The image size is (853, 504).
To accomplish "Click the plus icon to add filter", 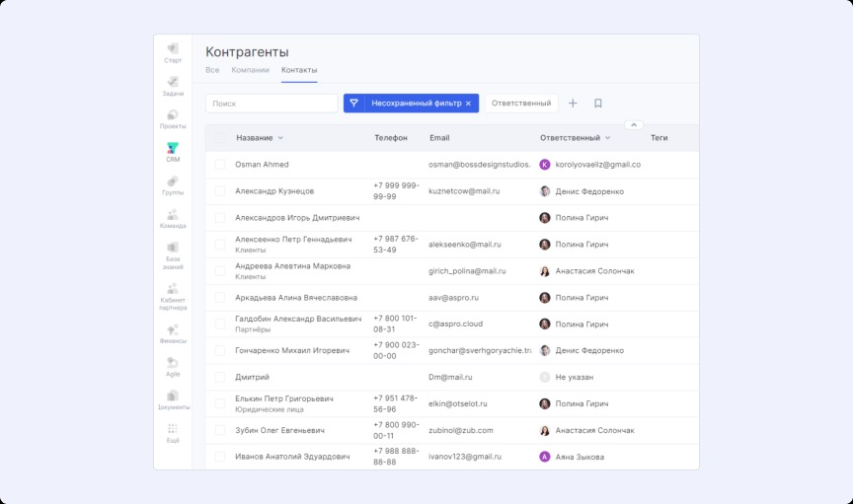I will (x=573, y=104).
